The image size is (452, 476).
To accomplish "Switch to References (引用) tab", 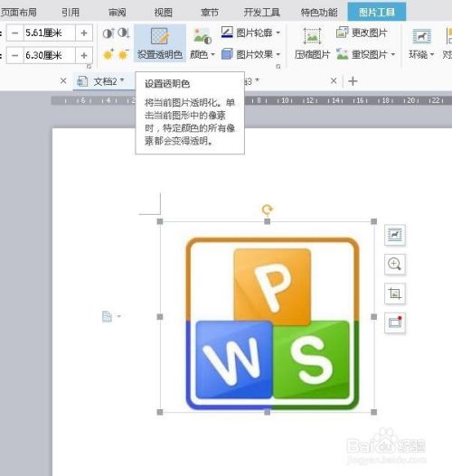I will (71, 12).
